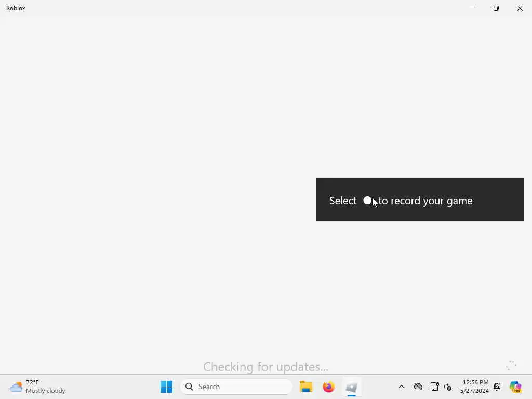Open the notifications bell icon
This screenshot has height=399, width=532.
pyautogui.click(x=497, y=387)
